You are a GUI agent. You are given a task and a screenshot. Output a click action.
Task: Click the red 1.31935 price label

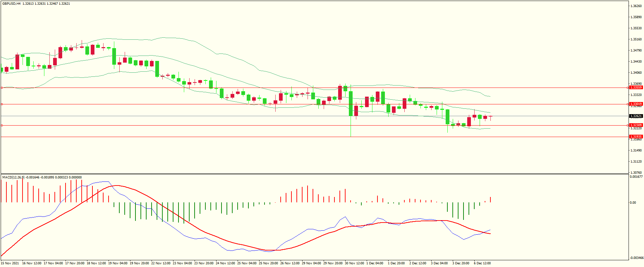point(636,137)
